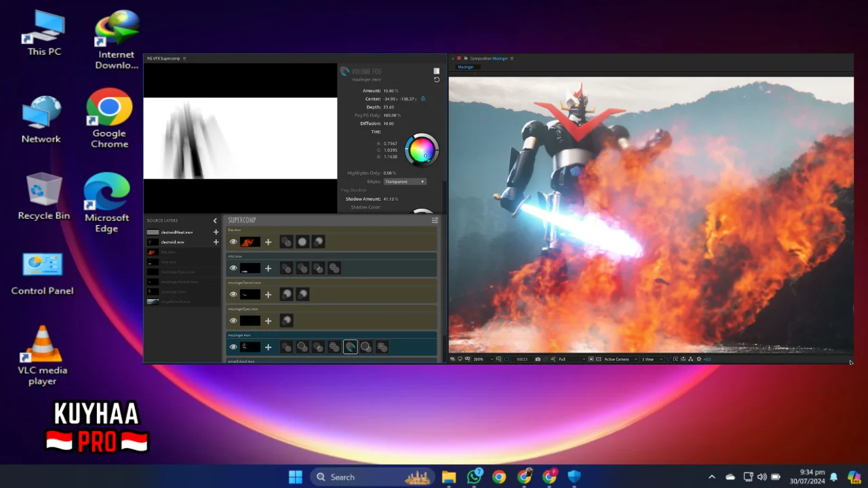Viewport: 868px width, 488px height.
Task: Open the RG VFX Supercomp panel menu
Action: [x=184, y=59]
